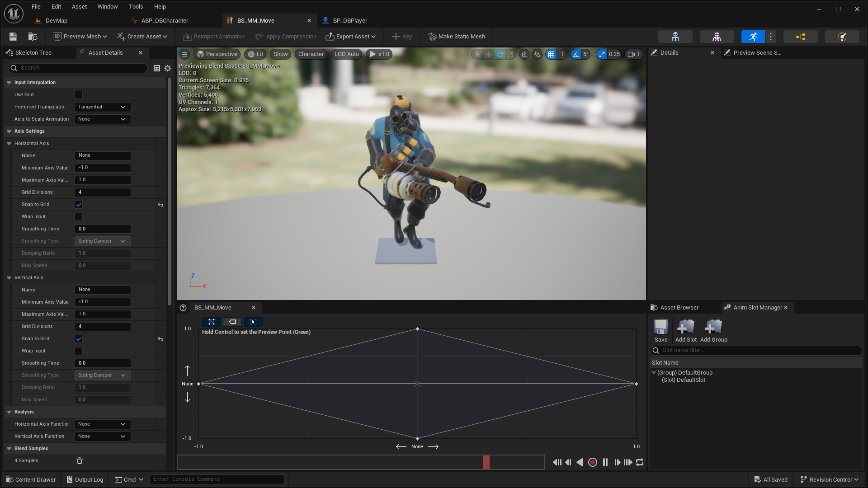Reset vertical Snap to Grid to default

[x=160, y=339]
